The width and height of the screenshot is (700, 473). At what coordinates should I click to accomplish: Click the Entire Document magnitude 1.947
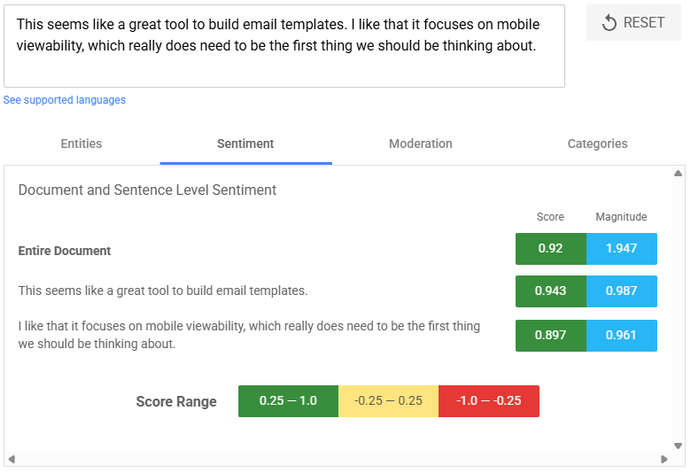621,249
